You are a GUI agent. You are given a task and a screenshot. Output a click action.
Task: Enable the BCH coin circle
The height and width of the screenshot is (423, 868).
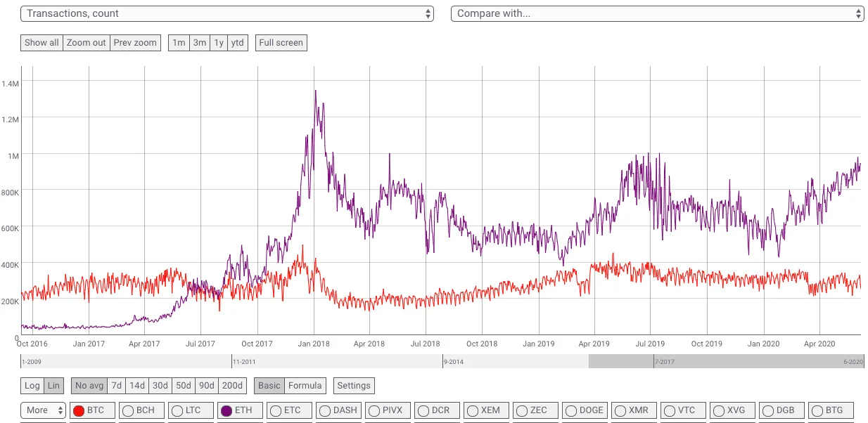128,411
